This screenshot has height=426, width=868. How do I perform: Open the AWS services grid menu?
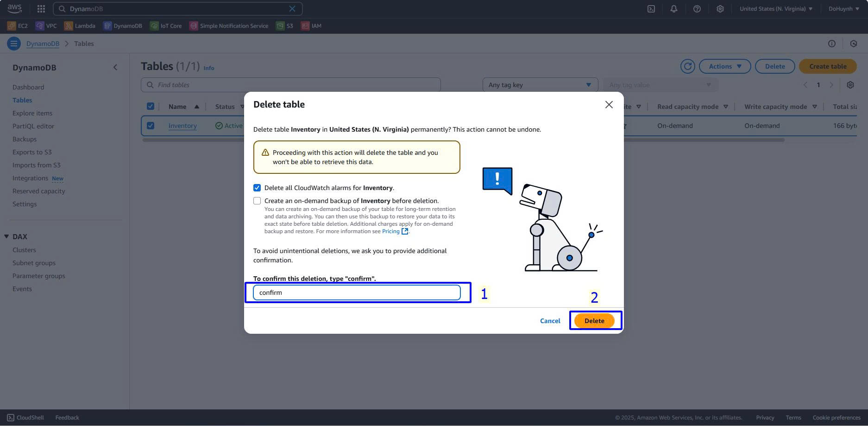click(41, 9)
